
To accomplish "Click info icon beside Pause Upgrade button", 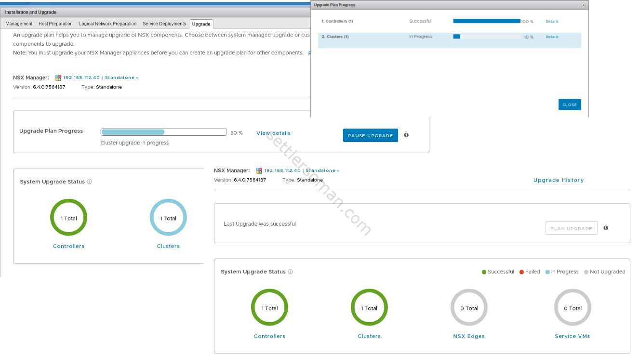I will (x=406, y=135).
